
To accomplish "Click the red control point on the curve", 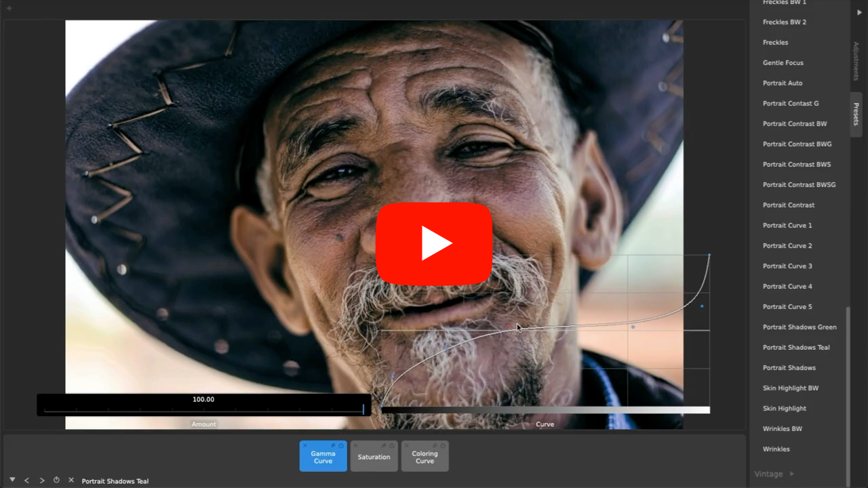I will point(507,325).
